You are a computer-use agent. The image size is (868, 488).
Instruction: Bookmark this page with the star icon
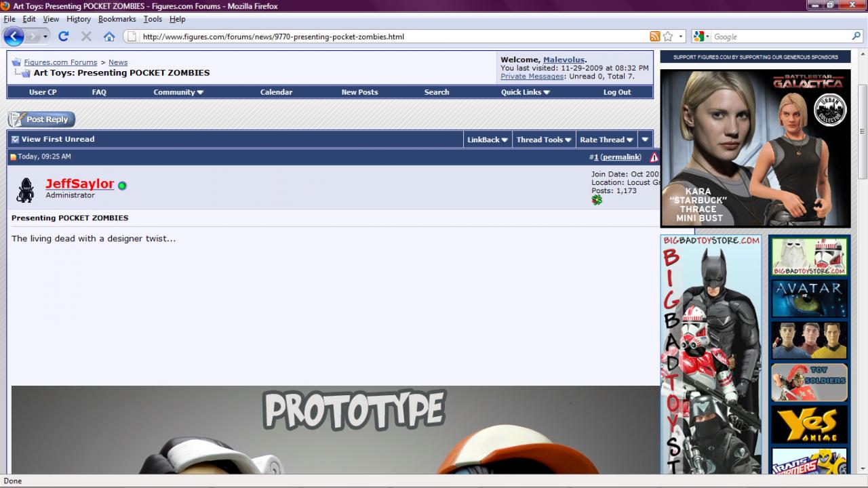point(668,37)
